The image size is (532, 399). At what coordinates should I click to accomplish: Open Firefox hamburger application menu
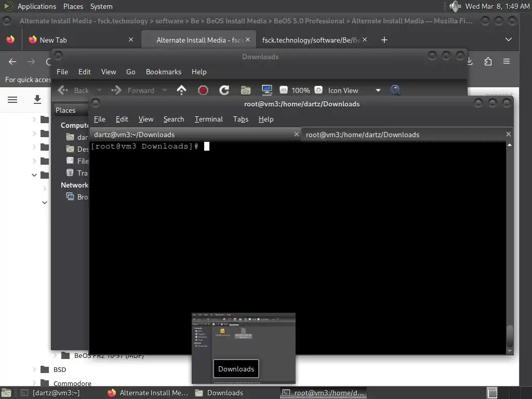click(507, 61)
